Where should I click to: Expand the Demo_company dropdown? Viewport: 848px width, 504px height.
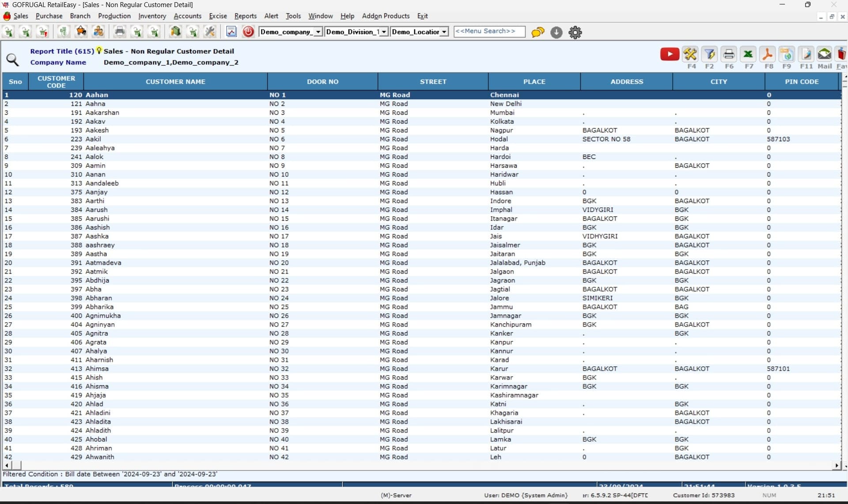coord(318,32)
